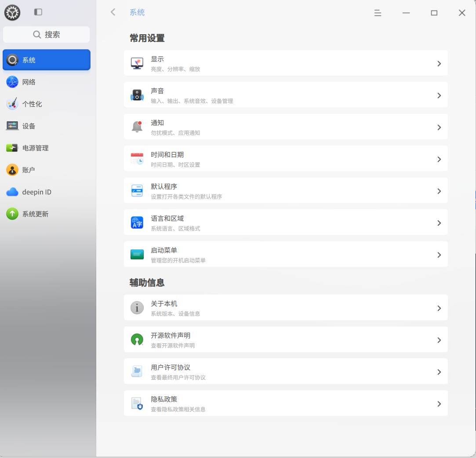Expand the 隐私政策 row chevron
476x458 pixels.
[x=439, y=403]
